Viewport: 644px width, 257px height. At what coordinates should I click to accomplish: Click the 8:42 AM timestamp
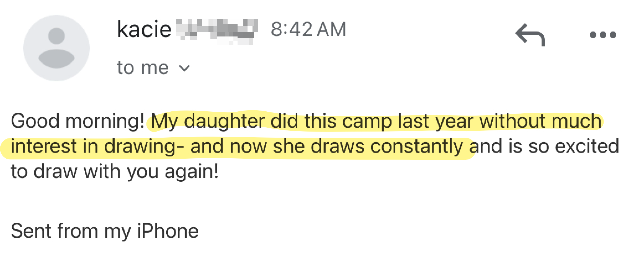pyautogui.click(x=308, y=29)
